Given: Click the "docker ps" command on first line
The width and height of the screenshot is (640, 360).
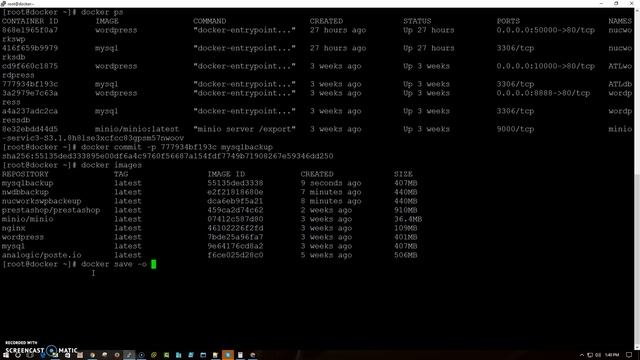Looking at the screenshot, I should 102,12.
